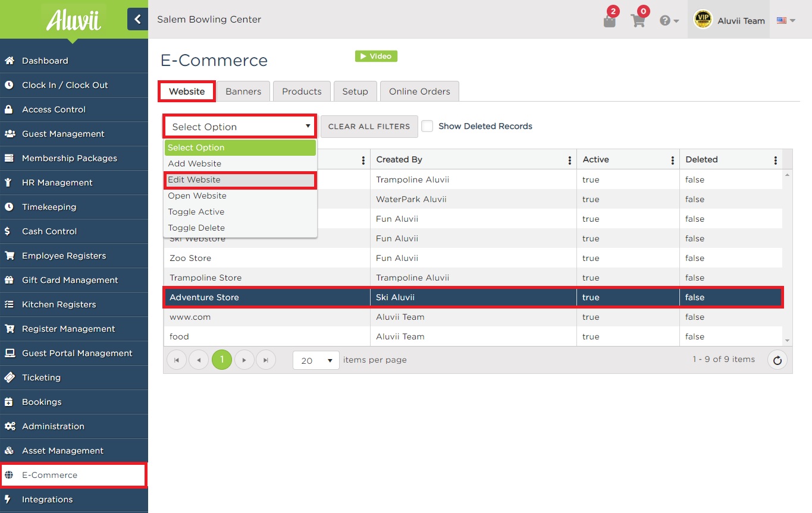The width and height of the screenshot is (812, 513).
Task: Choose Toggle Delete from the list
Action: 240,228
